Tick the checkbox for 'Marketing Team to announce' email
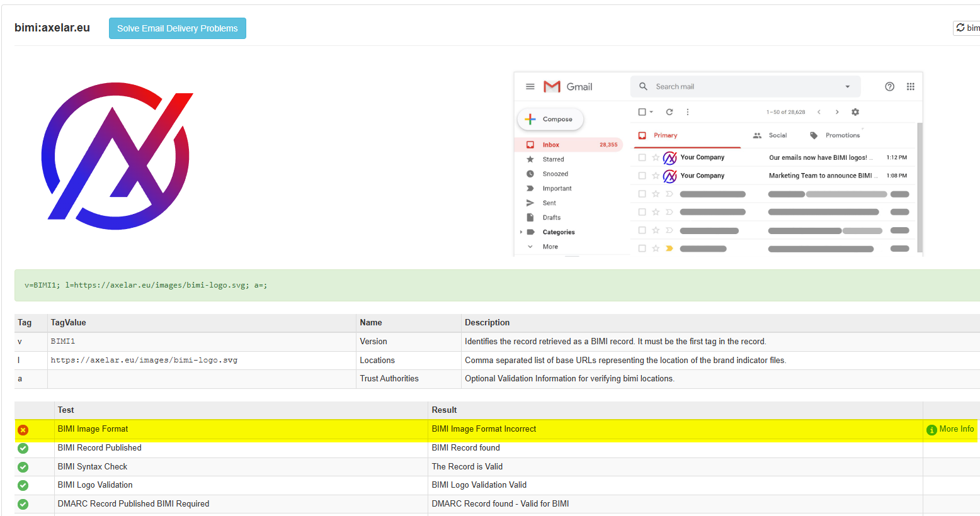 click(642, 176)
